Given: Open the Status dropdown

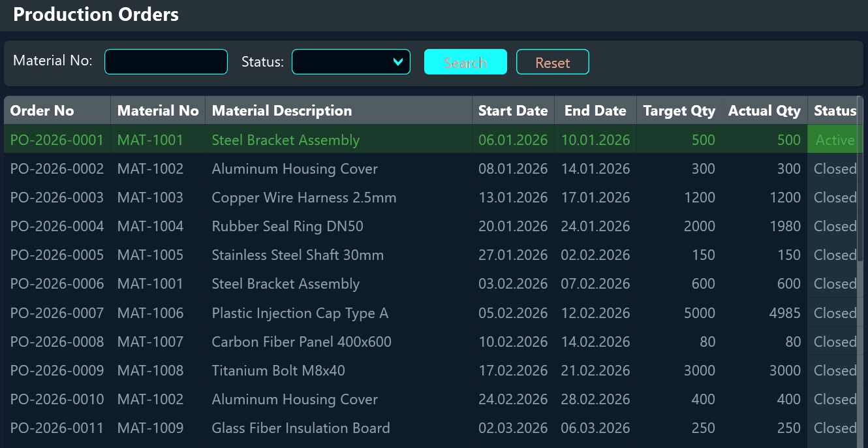Looking at the screenshot, I should point(351,62).
